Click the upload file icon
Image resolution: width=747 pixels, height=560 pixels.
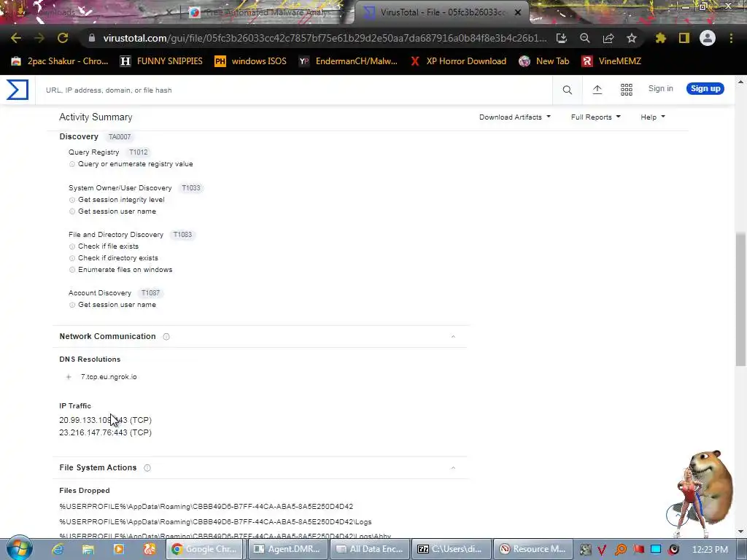click(597, 90)
